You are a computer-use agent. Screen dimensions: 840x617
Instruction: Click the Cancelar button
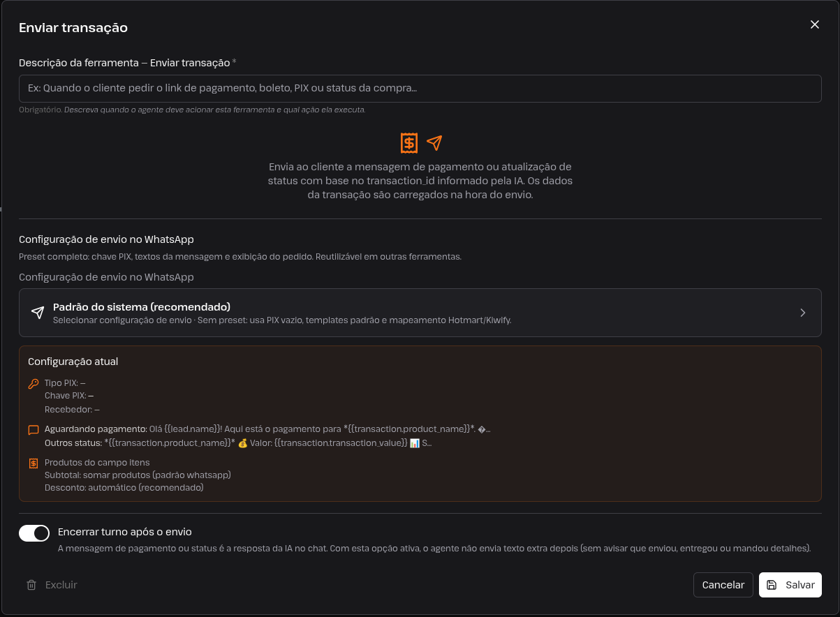[x=723, y=585]
